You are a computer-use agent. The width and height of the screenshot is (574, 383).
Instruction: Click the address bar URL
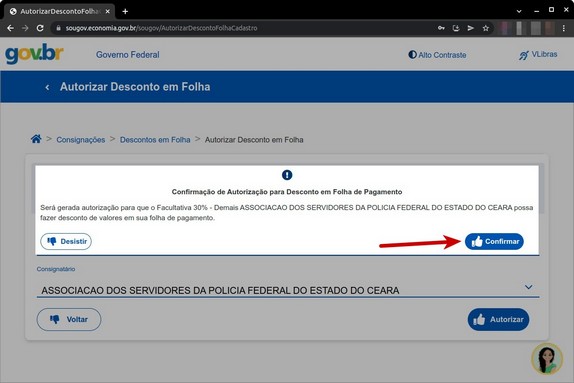click(x=161, y=28)
